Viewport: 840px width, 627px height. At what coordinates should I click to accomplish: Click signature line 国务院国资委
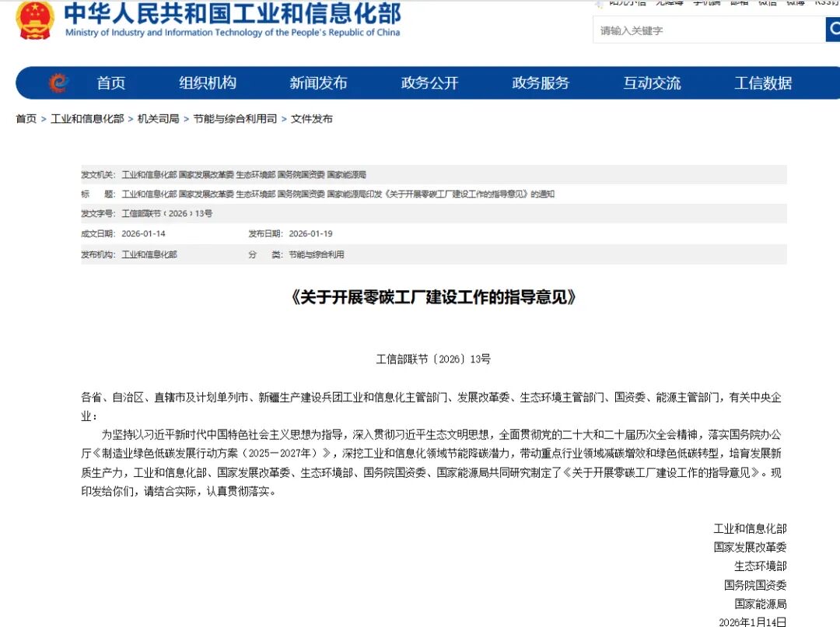tap(755, 585)
